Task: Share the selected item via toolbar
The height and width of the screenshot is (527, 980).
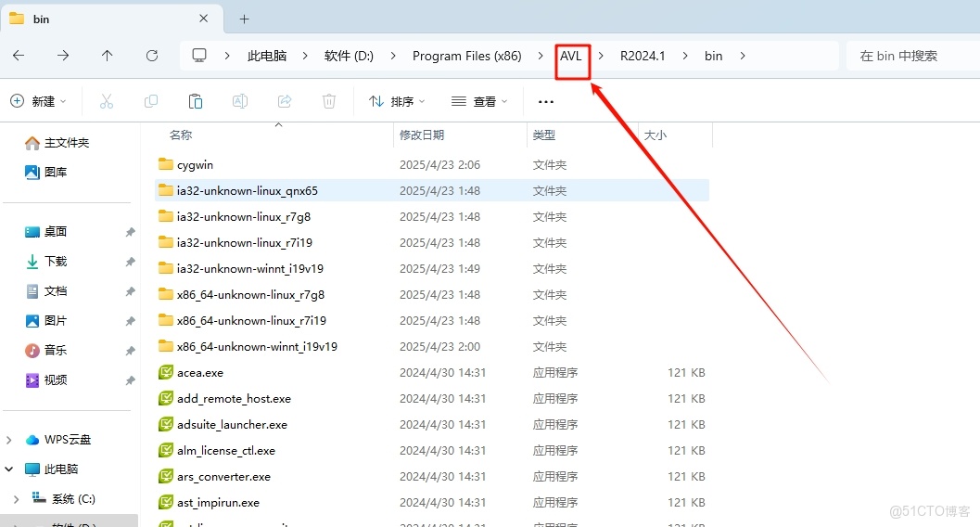Action: [285, 101]
